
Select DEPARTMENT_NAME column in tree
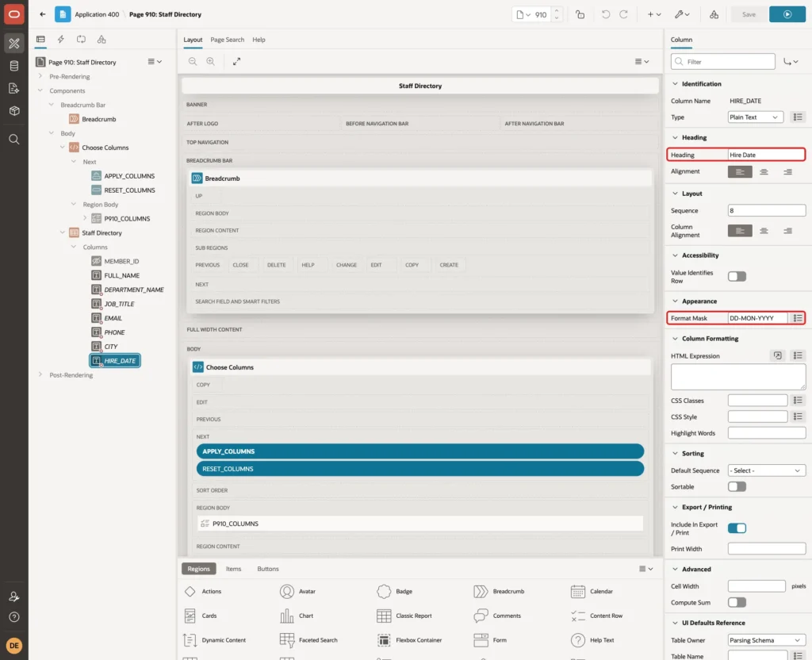[133, 290]
